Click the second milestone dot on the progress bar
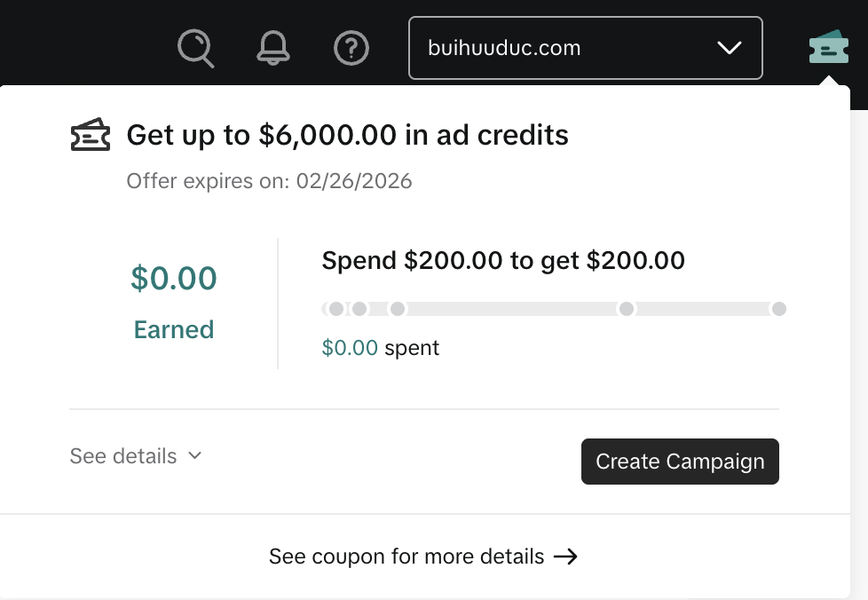 359,309
